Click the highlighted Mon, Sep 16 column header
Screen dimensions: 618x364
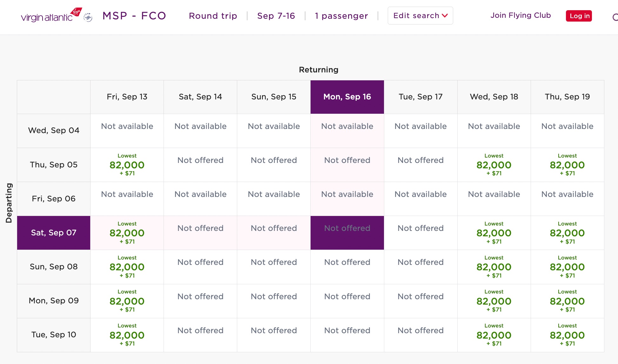pyautogui.click(x=347, y=97)
